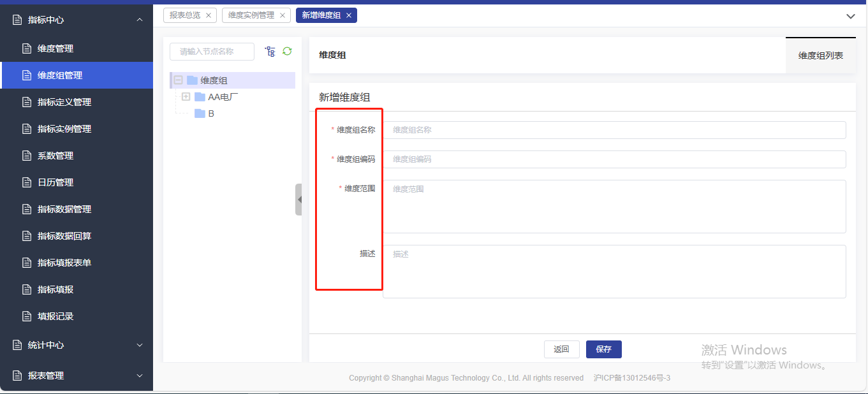Close the 维度实例管理 tab using its X icon

pos(283,15)
